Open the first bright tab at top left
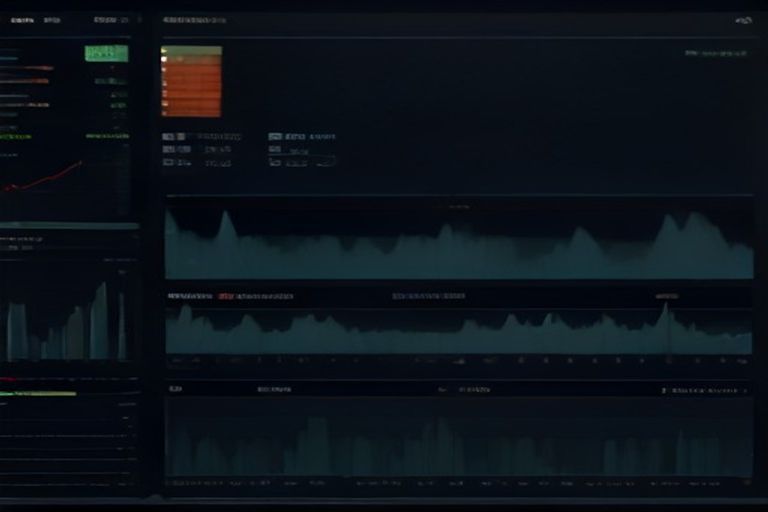768x512 pixels. point(23,21)
